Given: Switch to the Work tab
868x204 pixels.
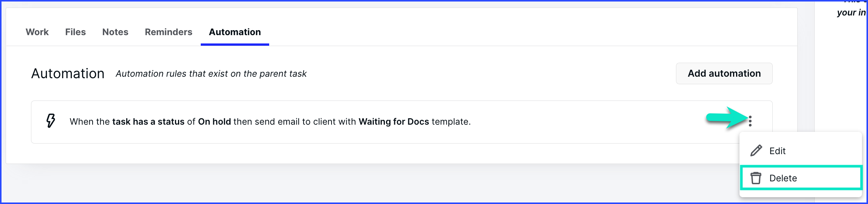Looking at the screenshot, I should (x=37, y=32).
